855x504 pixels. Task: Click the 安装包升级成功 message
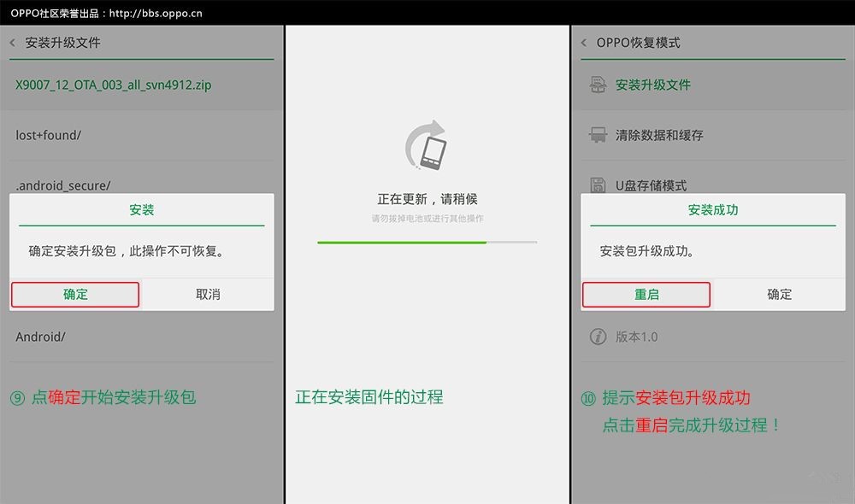click(646, 251)
